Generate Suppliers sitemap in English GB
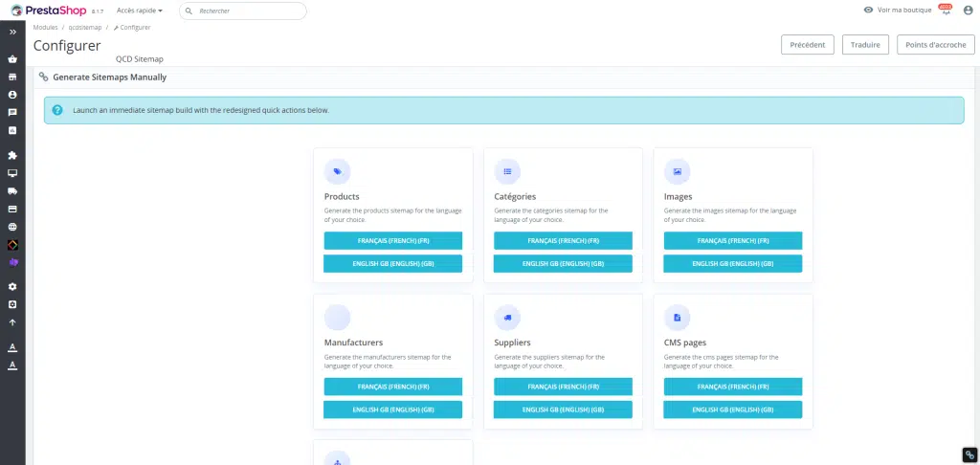 [563, 410]
